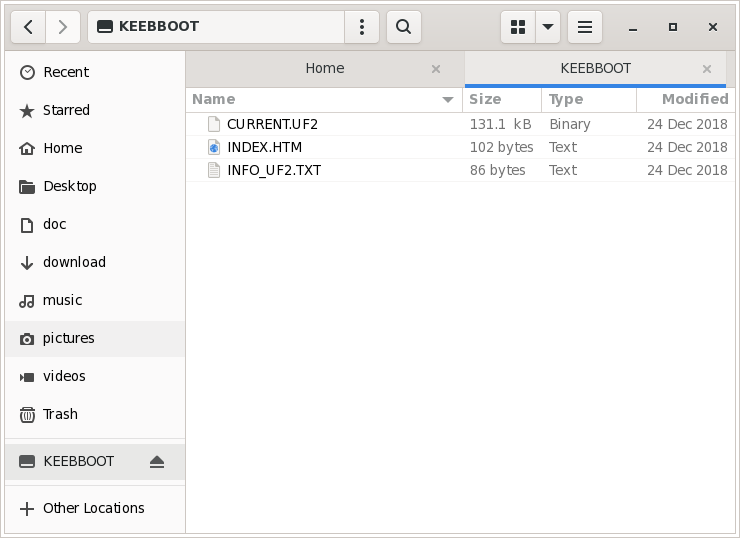Open the three-dot path options menu

point(361,27)
